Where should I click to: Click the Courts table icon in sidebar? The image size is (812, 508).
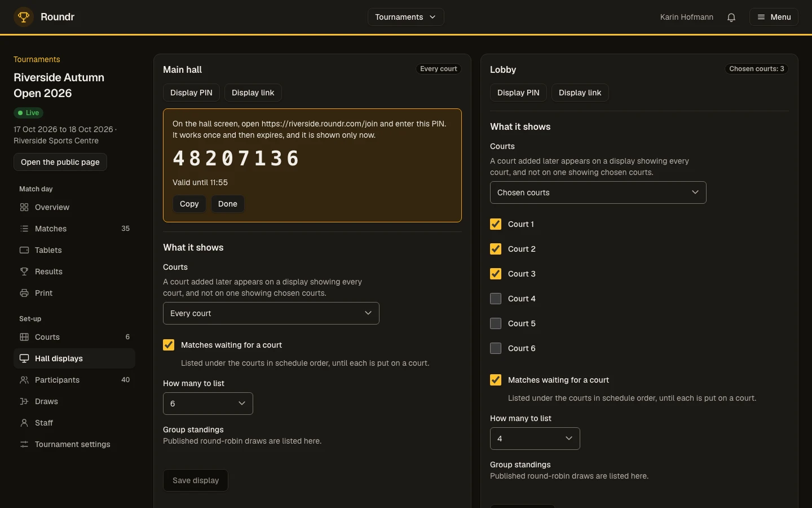[x=24, y=337]
